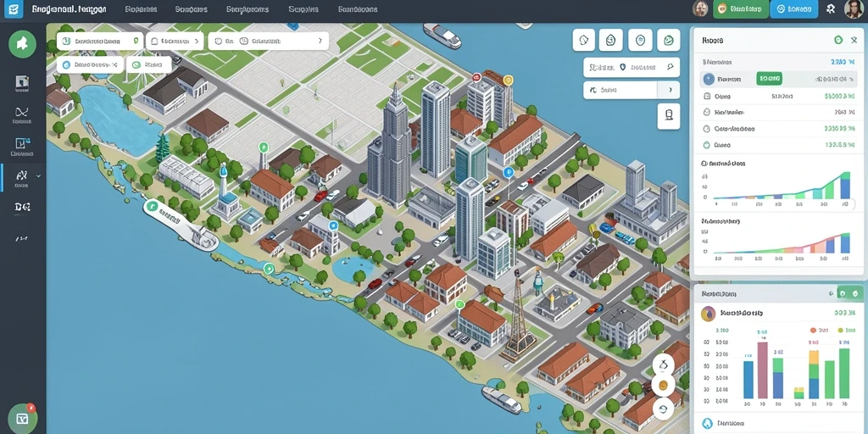Click the tall pink bar in the bar chart
This screenshot has height=434, width=868.
click(762, 370)
